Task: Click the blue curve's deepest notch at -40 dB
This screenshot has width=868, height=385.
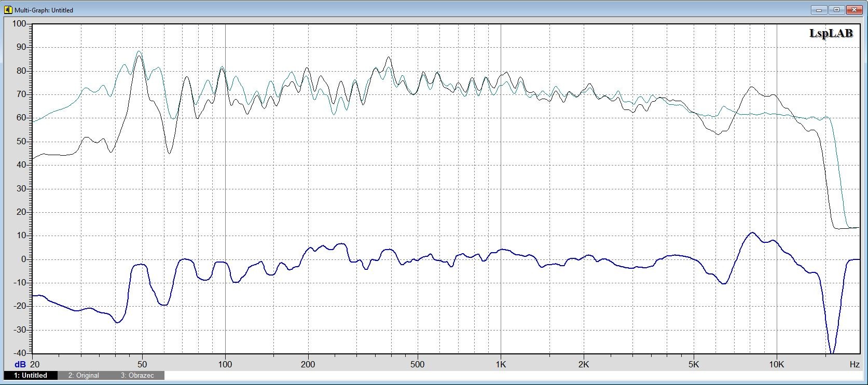Action: tap(832, 352)
